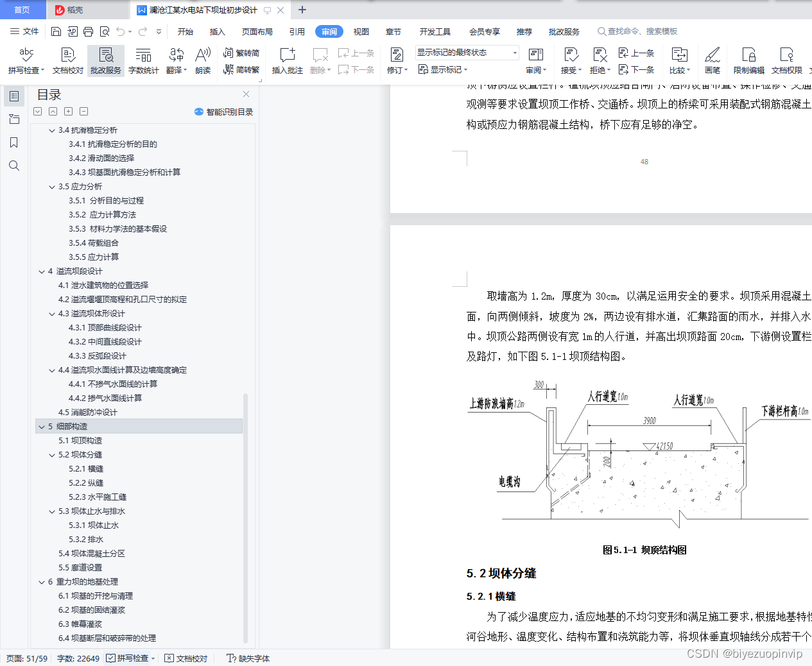Open 显示标记 dropdown
Viewport: 812px width, 666px height.
pyautogui.click(x=443, y=69)
